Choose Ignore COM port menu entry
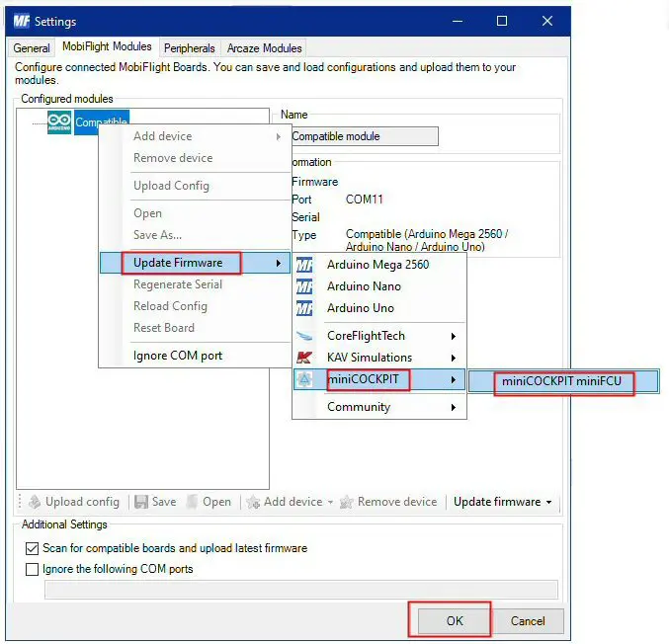The height and width of the screenshot is (644, 669). [x=195, y=356]
